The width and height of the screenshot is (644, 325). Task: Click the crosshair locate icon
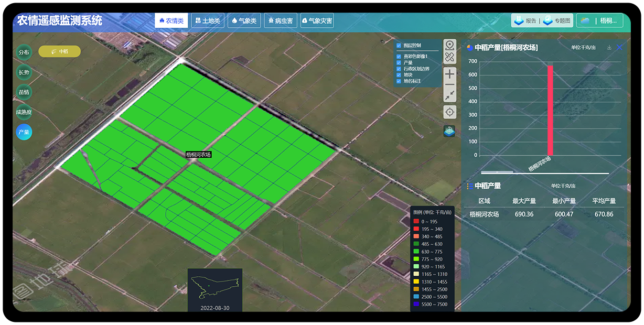pos(450,112)
